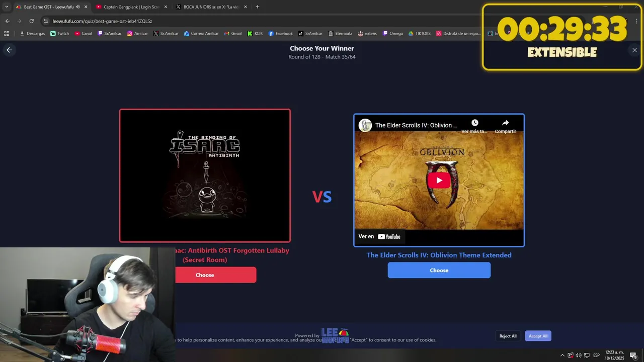Viewport: 644px width, 362px height.
Task: Open the Sr.Amilcar X bookmark
Action: click(x=166, y=34)
